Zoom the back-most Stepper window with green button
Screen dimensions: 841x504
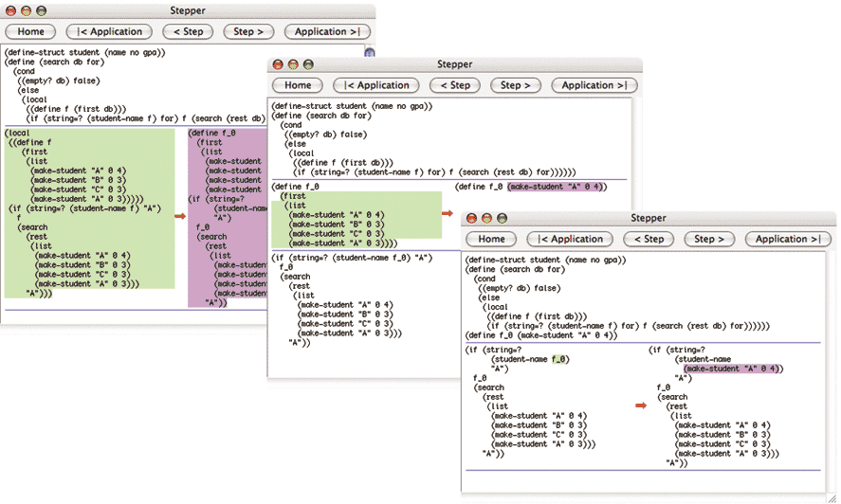43,10
